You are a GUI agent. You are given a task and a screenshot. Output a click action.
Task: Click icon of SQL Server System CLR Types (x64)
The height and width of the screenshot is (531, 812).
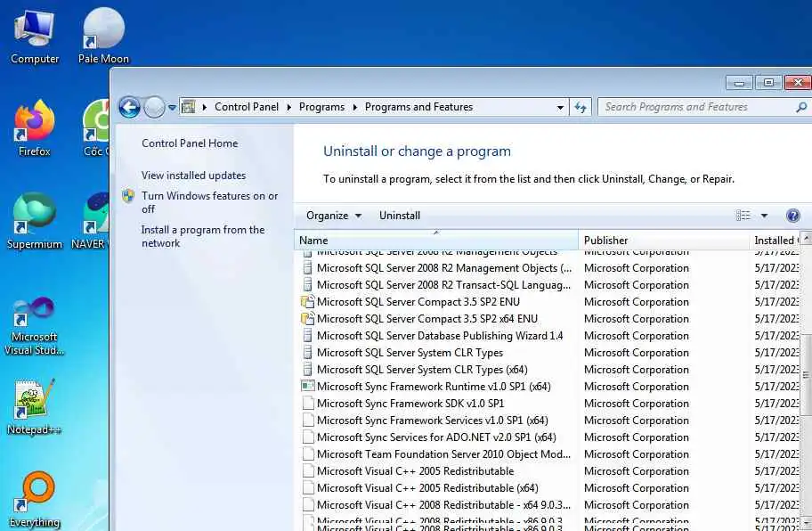(307, 370)
